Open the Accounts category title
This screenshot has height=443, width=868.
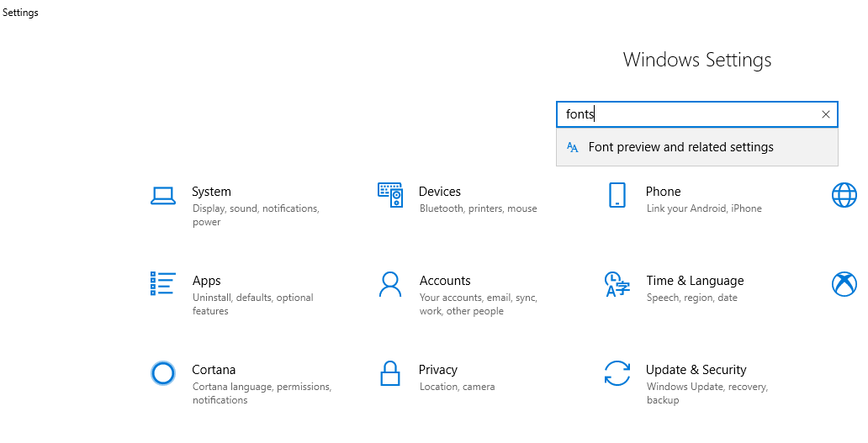(445, 281)
